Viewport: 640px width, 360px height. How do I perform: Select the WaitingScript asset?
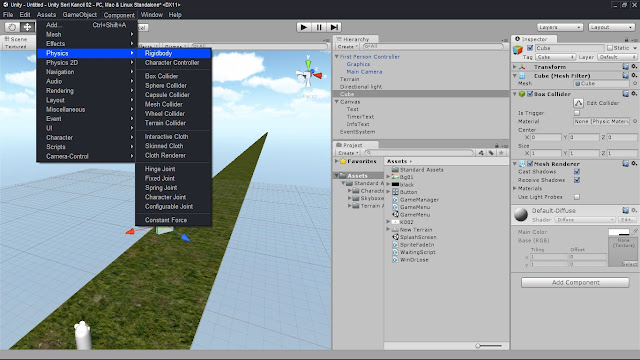pyautogui.click(x=414, y=252)
